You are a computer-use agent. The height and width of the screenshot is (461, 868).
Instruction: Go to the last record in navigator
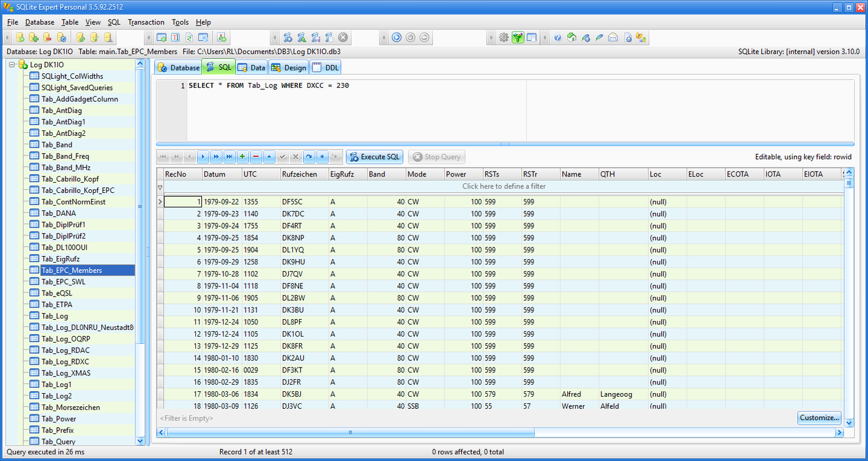pos(229,156)
